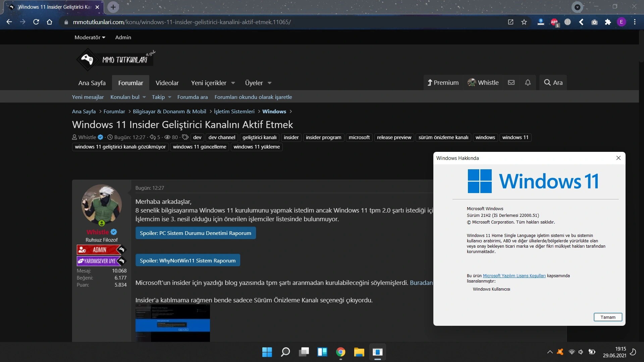Image resolution: width=644 pixels, height=362 pixels.
Task: Open volume tray icon
Action: coord(581,352)
